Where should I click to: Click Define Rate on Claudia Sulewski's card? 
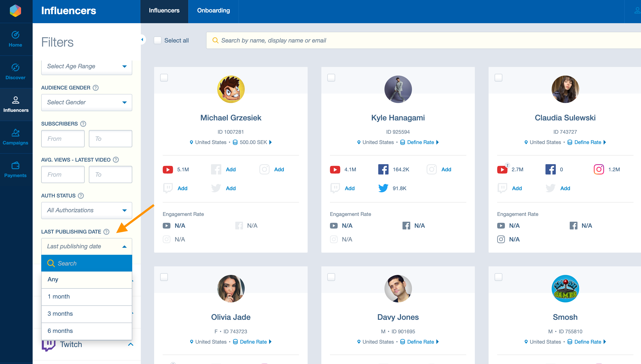coord(588,142)
